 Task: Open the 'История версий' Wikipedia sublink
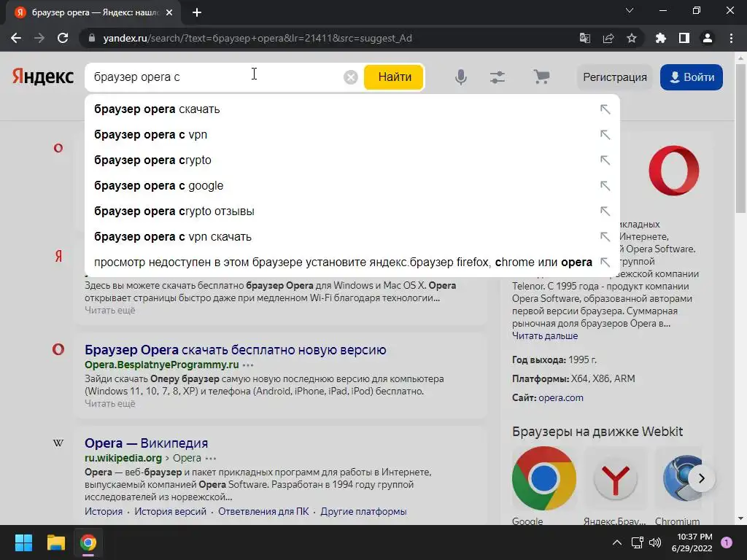(170, 511)
